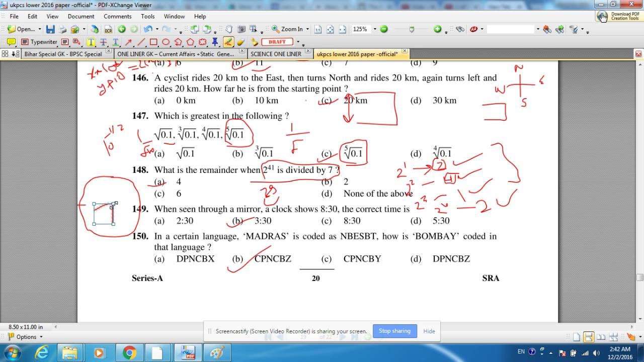644x362 pixels.
Task: Select the Snapshot camera tool
Action: point(242,29)
